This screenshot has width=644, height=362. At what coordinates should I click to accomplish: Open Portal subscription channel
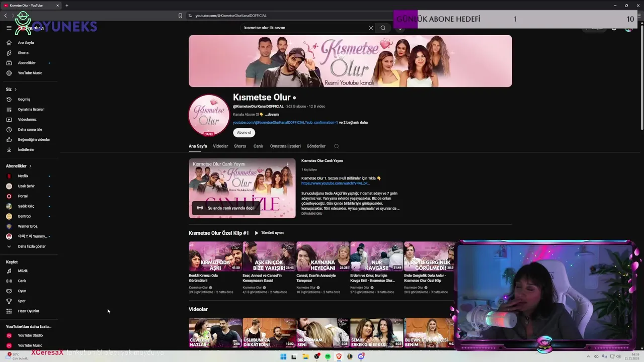coord(29,196)
